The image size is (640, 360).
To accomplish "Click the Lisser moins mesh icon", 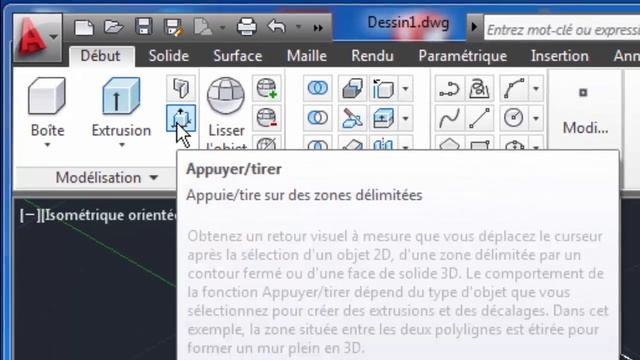I will 267,118.
